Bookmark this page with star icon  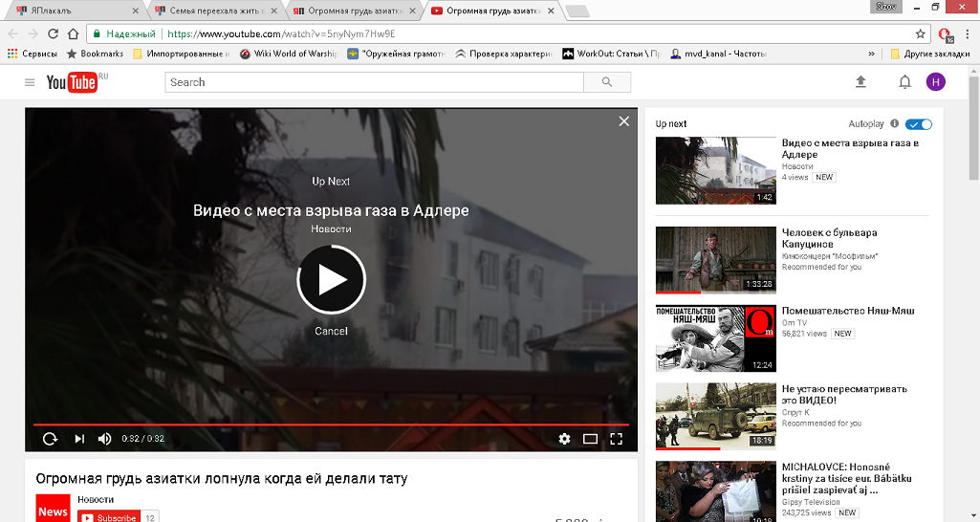[x=920, y=33]
